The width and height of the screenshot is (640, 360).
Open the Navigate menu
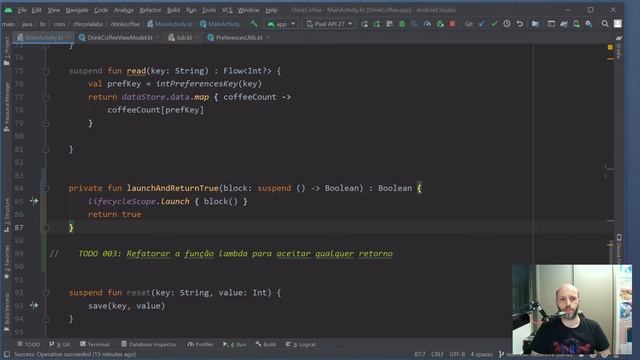pos(76,10)
